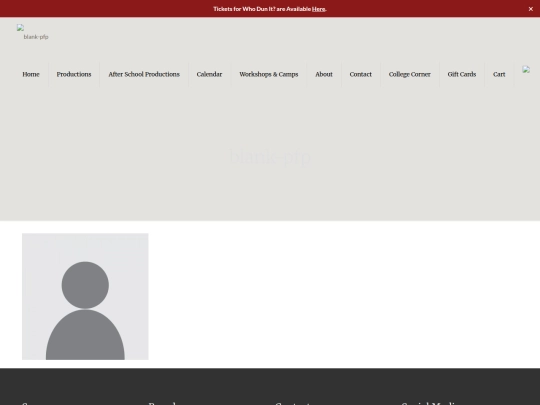
Task: Open the Gift Cards page
Action: tap(462, 74)
